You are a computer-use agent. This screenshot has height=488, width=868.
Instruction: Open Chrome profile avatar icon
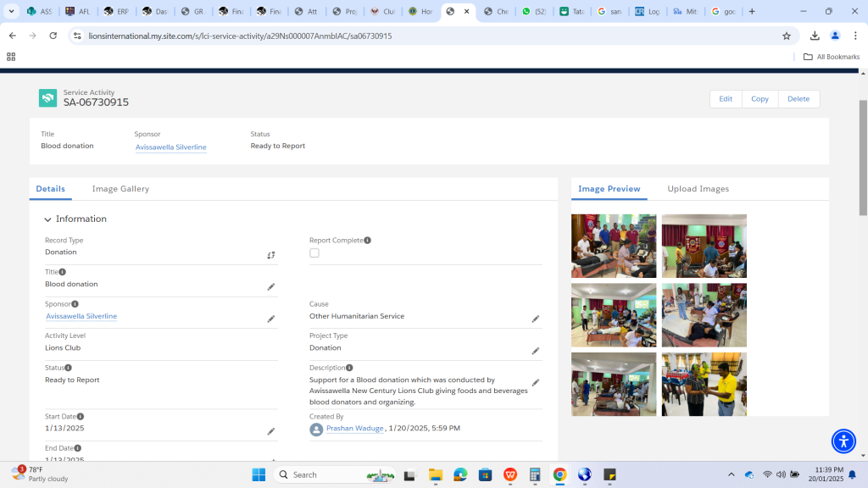pos(835,36)
